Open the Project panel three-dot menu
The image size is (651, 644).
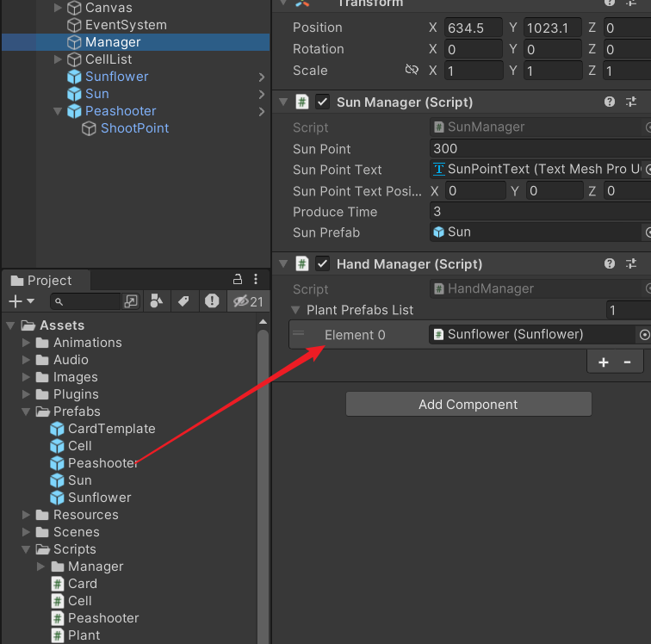click(256, 280)
